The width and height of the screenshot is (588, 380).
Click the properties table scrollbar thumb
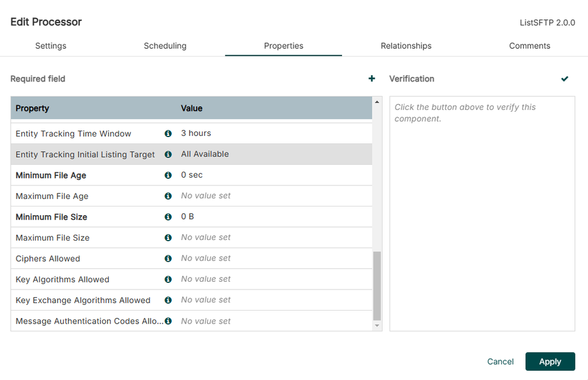[377, 285]
